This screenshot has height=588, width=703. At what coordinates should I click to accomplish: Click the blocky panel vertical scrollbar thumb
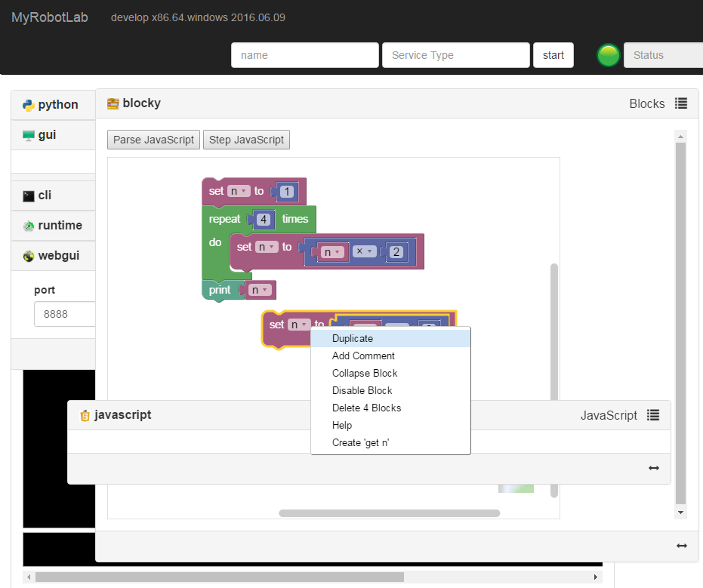point(680,324)
